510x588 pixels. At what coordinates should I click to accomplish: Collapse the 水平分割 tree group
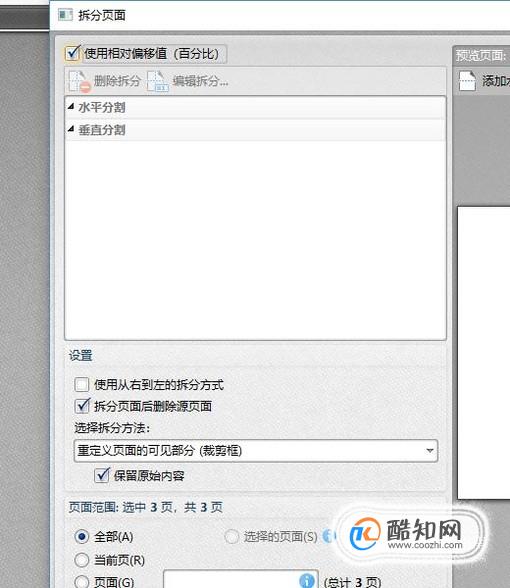click(x=71, y=107)
